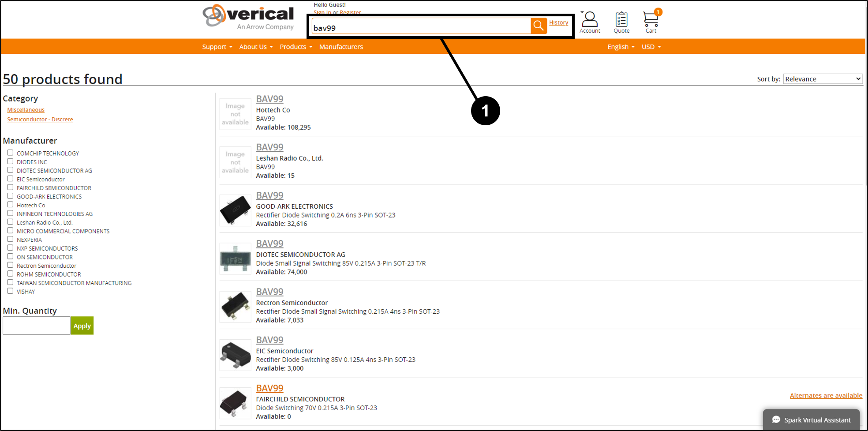Click the Min. Quantity input field

point(37,325)
